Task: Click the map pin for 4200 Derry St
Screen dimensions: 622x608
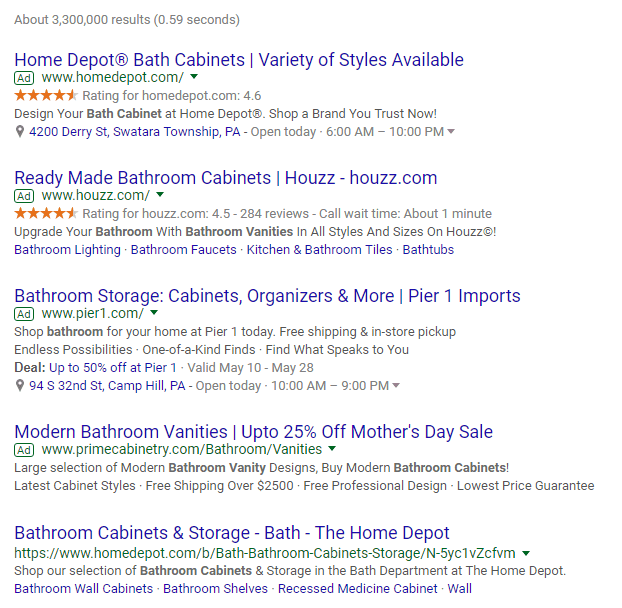Action: (x=20, y=132)
